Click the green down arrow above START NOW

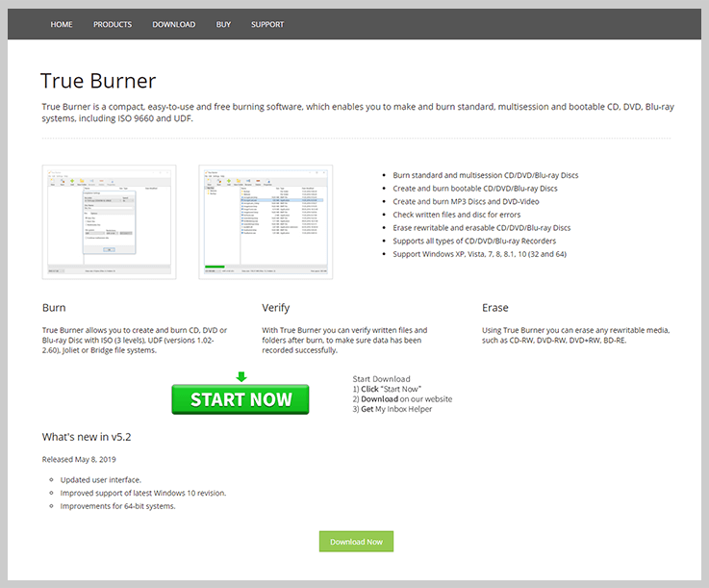pyautogui.click(x=241, y=377)
